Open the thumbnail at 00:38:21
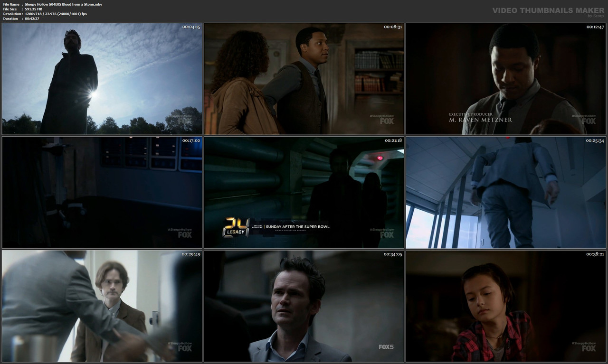608x364 pixels. [x=506, y=306]
